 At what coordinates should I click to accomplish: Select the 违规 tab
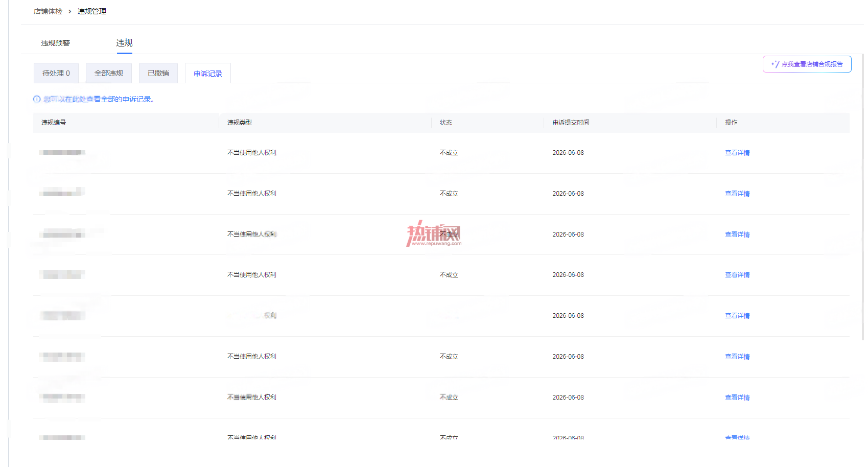point(124,43)
